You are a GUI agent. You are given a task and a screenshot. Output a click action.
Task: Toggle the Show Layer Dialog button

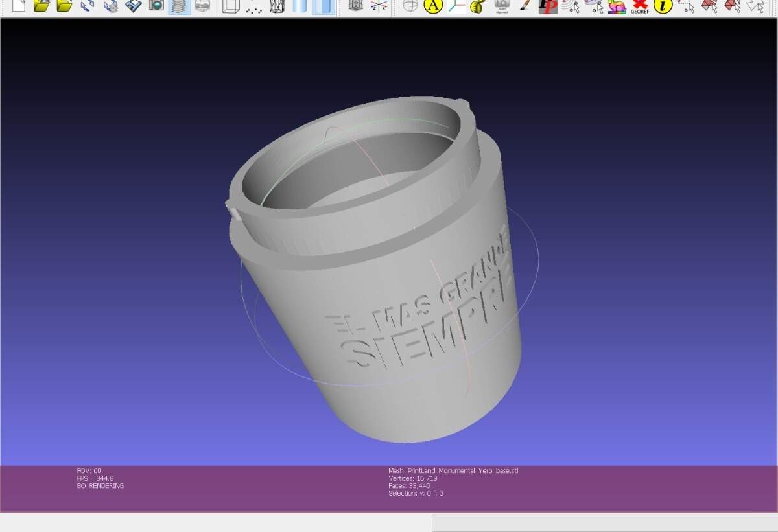(179, 6)
